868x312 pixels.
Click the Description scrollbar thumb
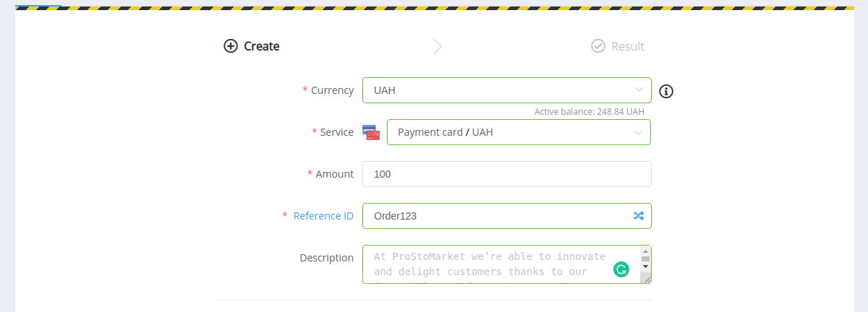(645, 259)
